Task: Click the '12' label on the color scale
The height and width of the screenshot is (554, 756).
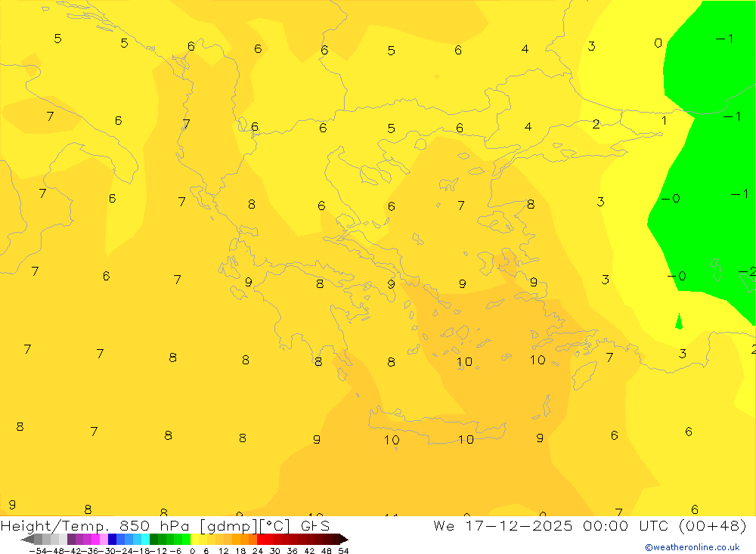Action: coord(223,551)
